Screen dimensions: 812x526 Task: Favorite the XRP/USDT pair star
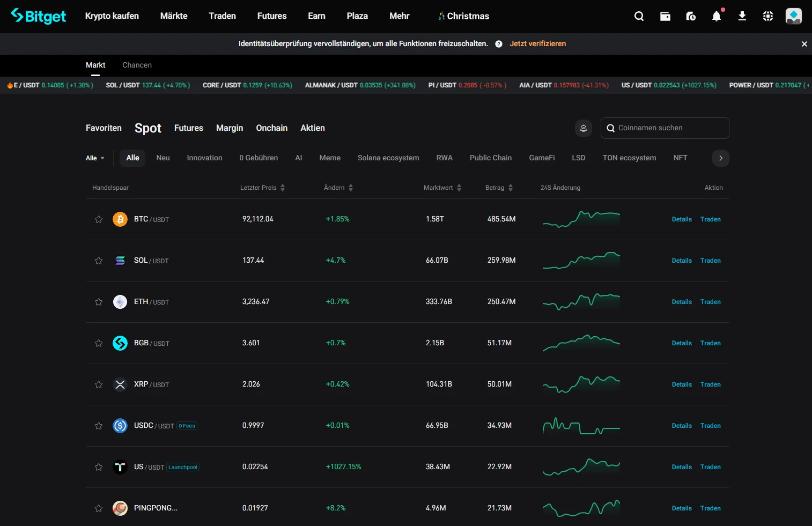pos(99,384)
